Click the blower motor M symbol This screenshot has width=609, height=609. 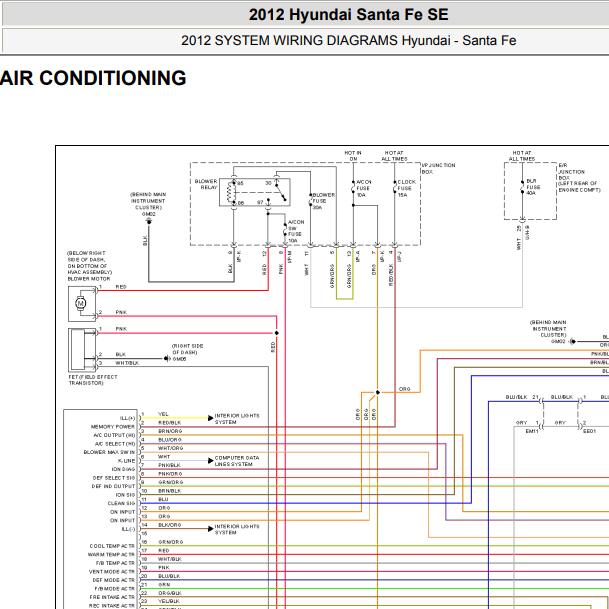coord(81,303)
